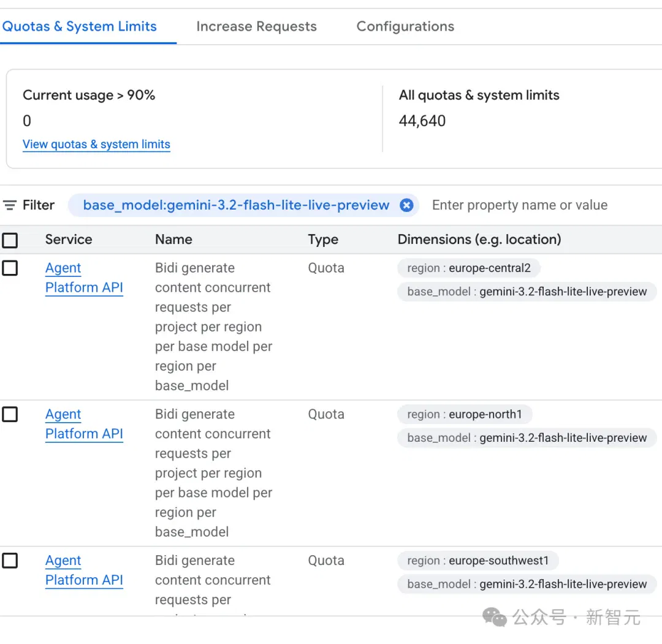Check the europe-central2 quota row
This screenshot has height=644, width=662.
10,268
